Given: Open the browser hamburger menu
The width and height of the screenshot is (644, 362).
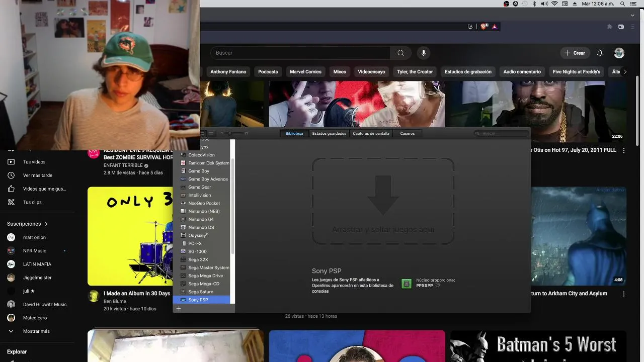Looking at the screenshot, I should point(632,27).
